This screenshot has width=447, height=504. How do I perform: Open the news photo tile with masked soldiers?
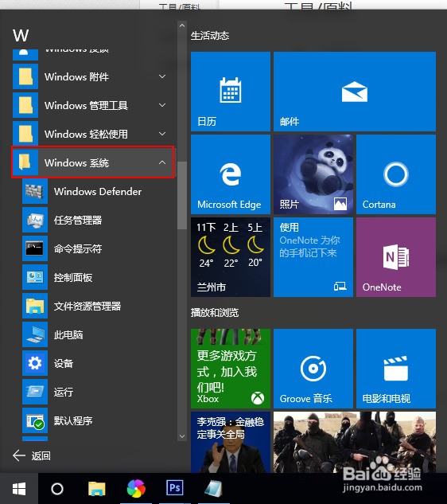click(x=355, y=442)
